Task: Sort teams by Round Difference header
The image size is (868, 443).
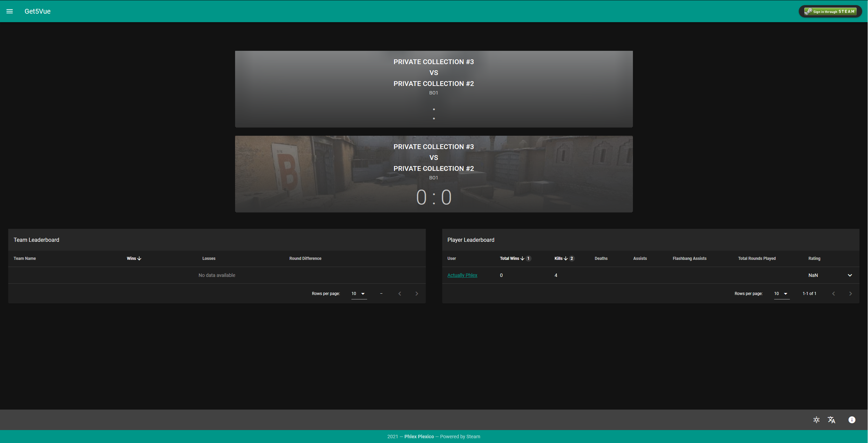Action: [x=305, y=259]
